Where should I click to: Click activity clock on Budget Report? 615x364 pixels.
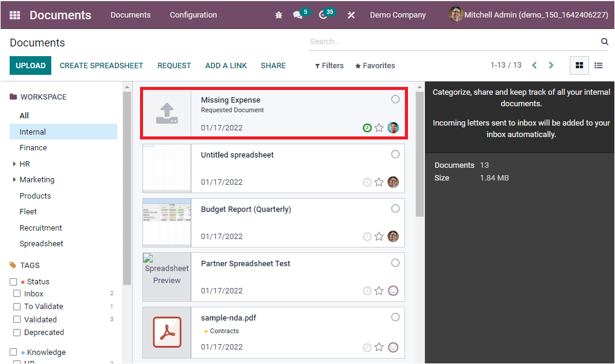point(367,237)
